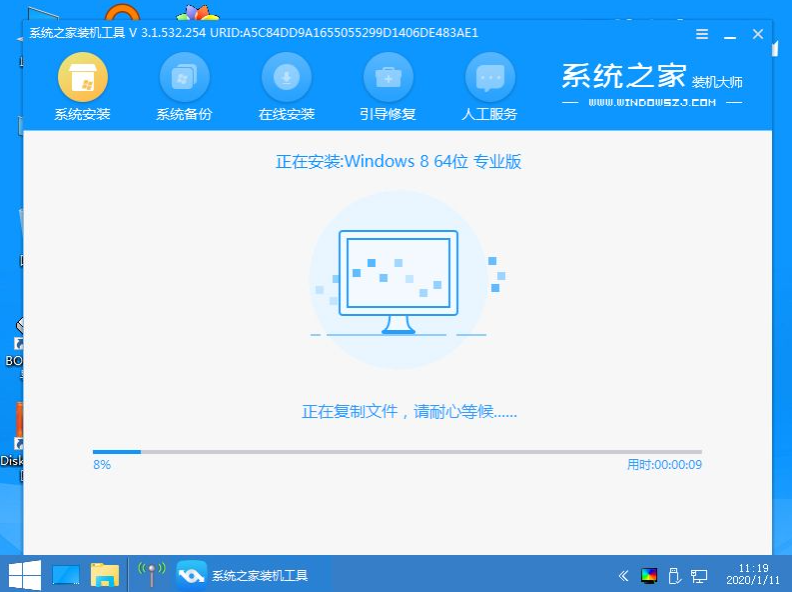The image size is (792, 592).
Task: Open the Windows Start menu
Action: coord(24,575)
